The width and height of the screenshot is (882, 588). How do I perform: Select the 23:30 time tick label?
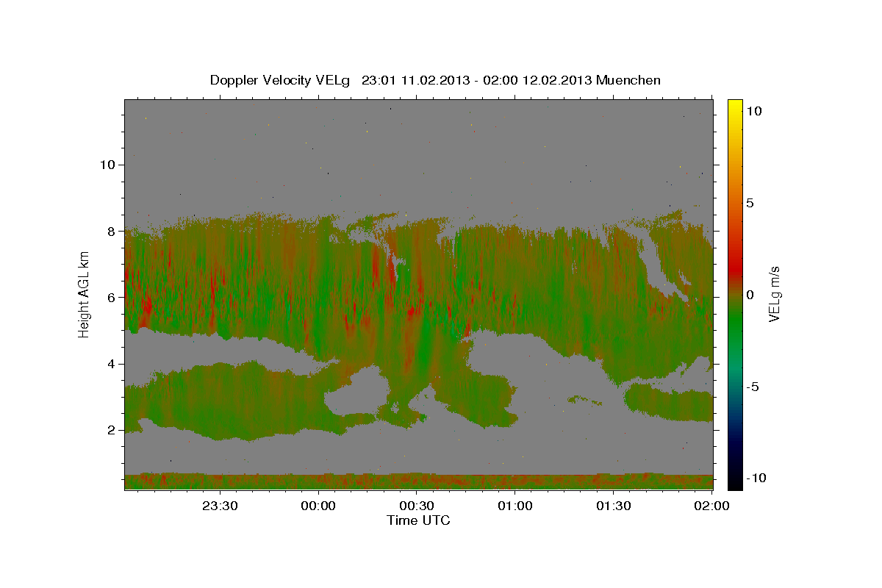220,506
